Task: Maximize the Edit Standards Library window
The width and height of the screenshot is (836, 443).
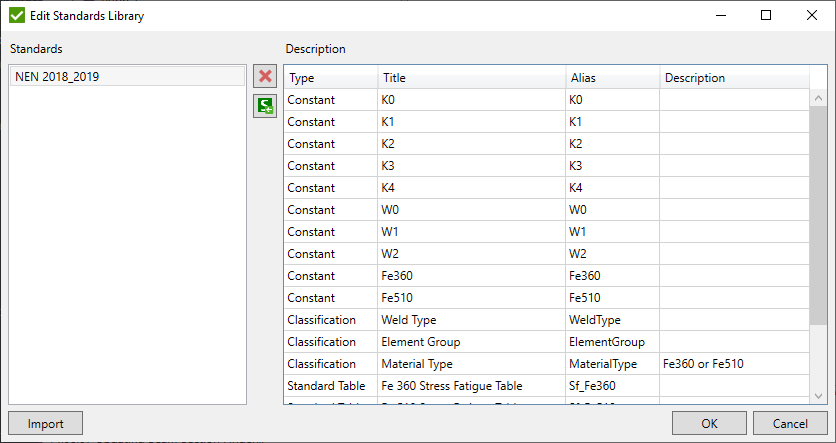Action: (765, 16)
